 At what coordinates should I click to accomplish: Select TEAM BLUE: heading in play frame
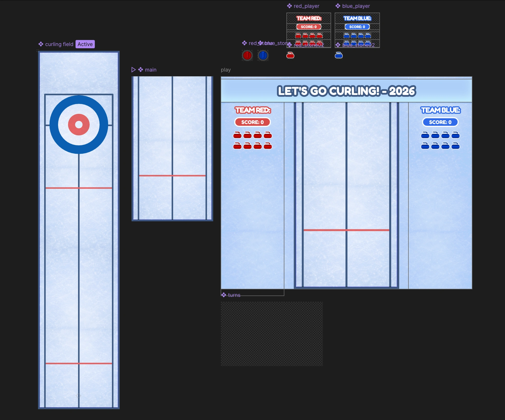(440, 110)
